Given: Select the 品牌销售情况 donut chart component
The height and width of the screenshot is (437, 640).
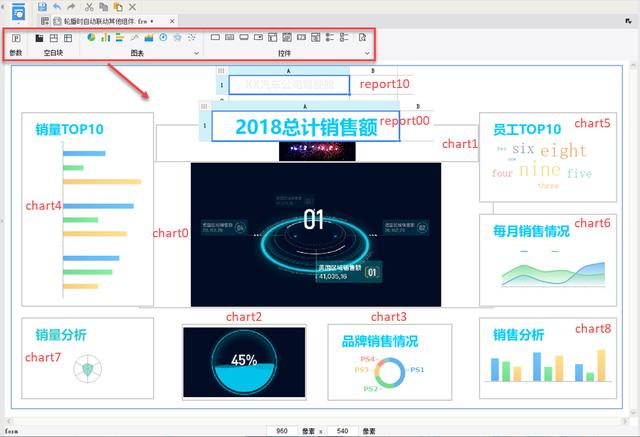Looking at the screenshot, I should tap(389, 362).
